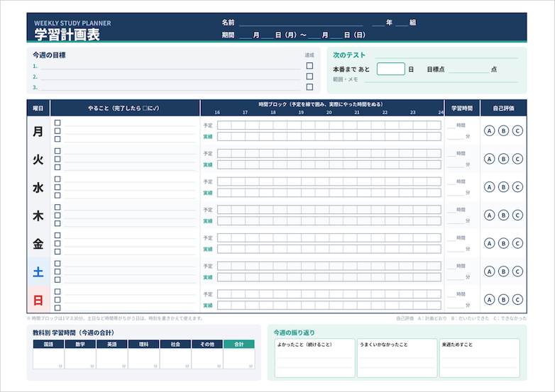Click the 社会 subject time cell
The width and height of the screenshot is (555, 392).
pyautogui.click(x=175, y=359)
